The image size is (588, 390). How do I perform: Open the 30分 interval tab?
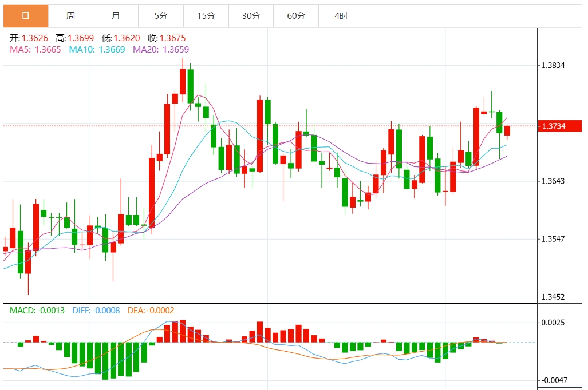pos(251,16)
